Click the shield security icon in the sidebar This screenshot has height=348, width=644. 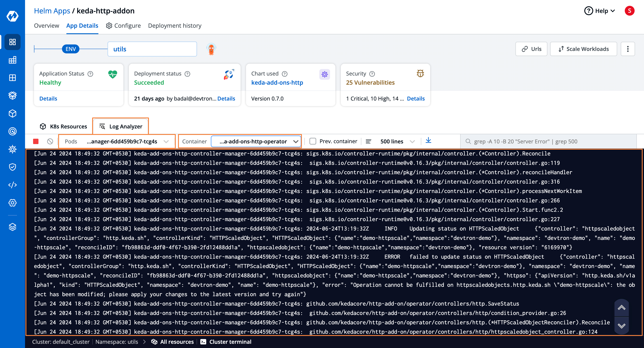13,167
